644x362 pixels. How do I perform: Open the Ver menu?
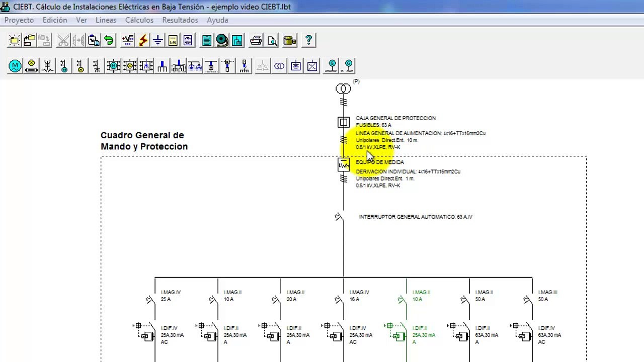click(x=82, y=20)
